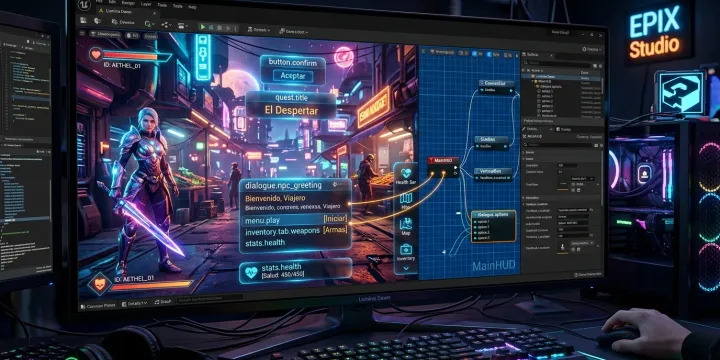Open the dropdown beside the bottom asset thumbnail
The height and width of the screenshot is (360, 720).
pos(582,243)
